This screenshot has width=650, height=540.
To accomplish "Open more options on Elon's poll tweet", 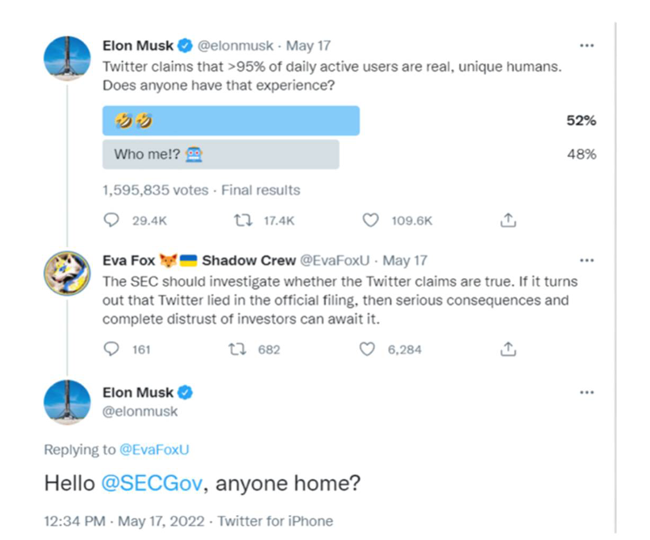I will [587, 46].
